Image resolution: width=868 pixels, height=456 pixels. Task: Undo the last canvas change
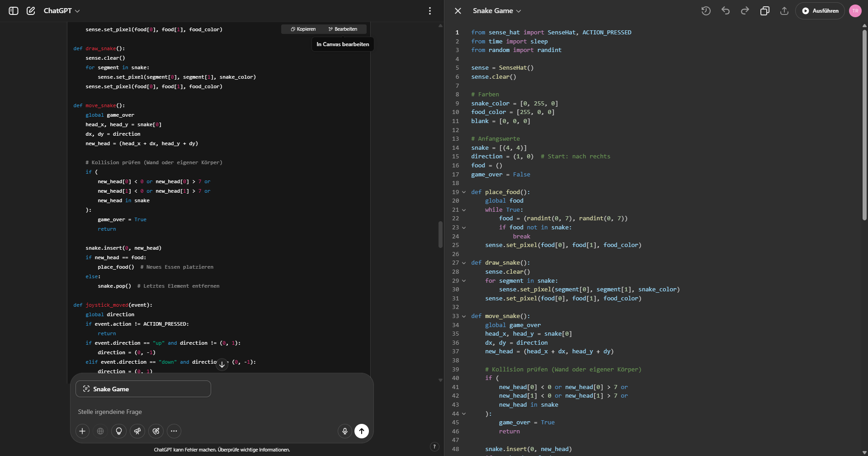[726, 11]
